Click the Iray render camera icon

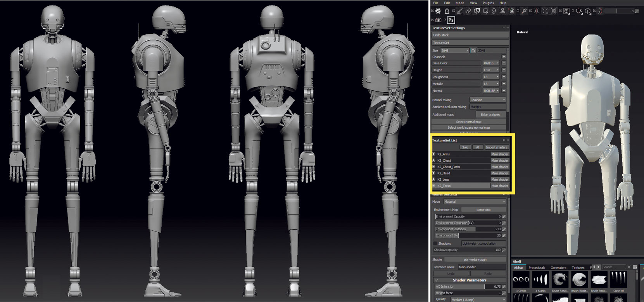[438, 20]
